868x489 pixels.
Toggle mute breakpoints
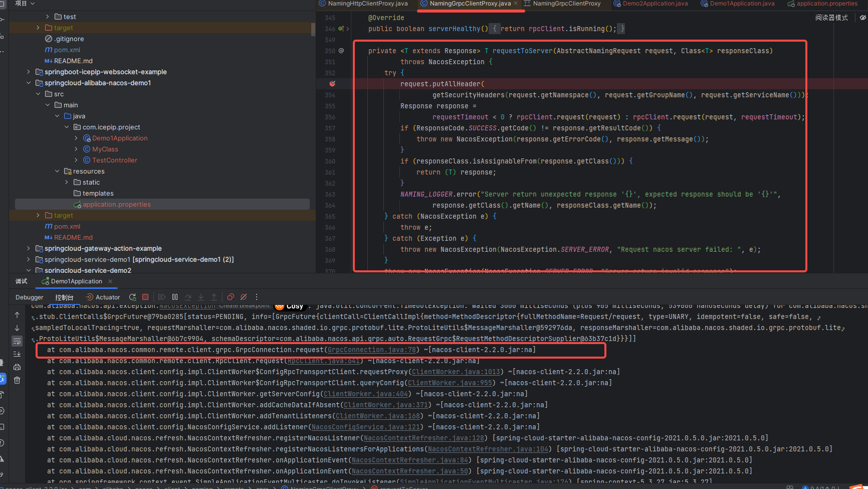244,297
